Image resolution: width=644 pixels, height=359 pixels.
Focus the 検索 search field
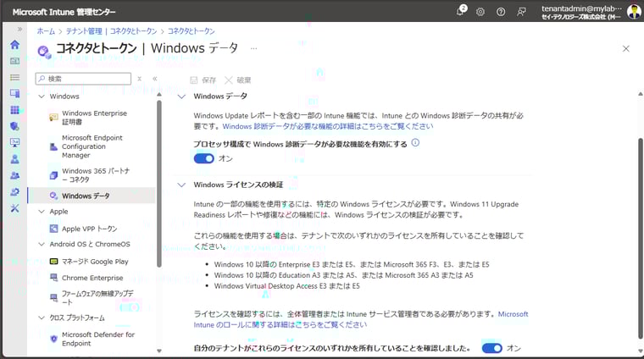pos(83,79)
